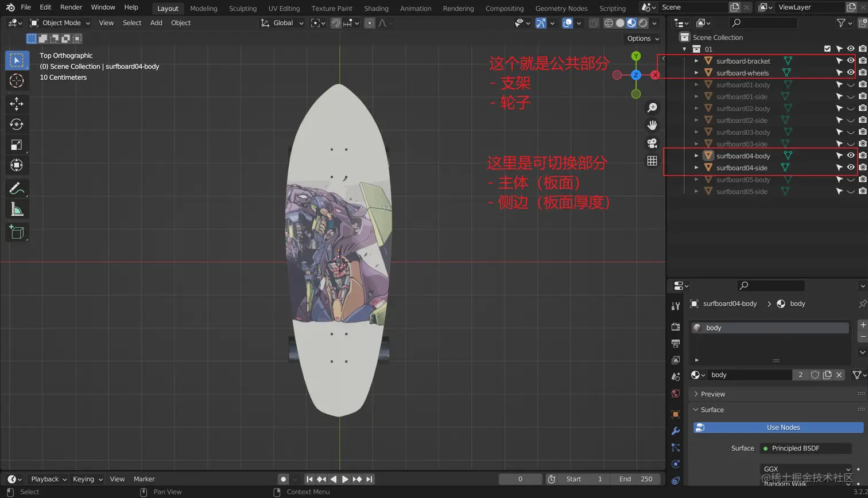Select the Measure tool

tap(17, 209)
